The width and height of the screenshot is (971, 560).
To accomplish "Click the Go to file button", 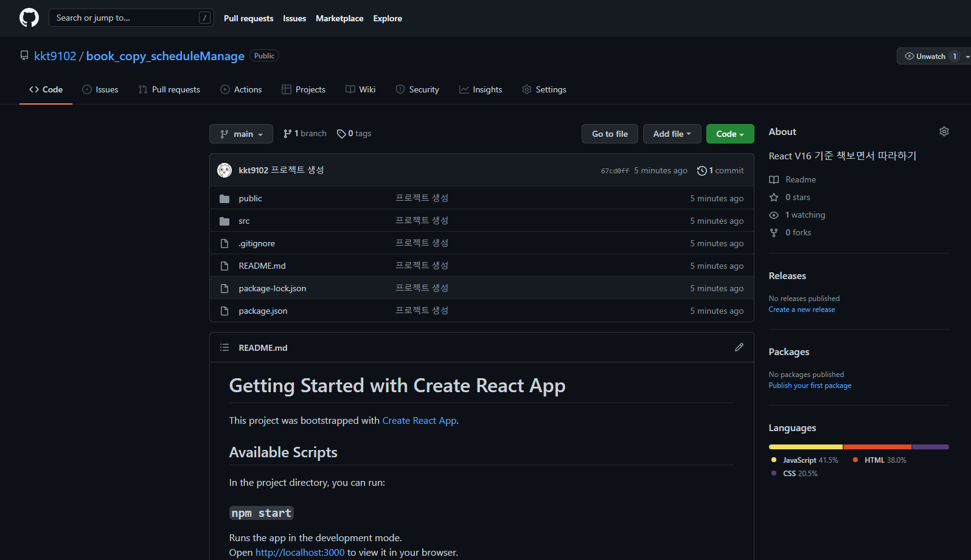I will (610, 134).
